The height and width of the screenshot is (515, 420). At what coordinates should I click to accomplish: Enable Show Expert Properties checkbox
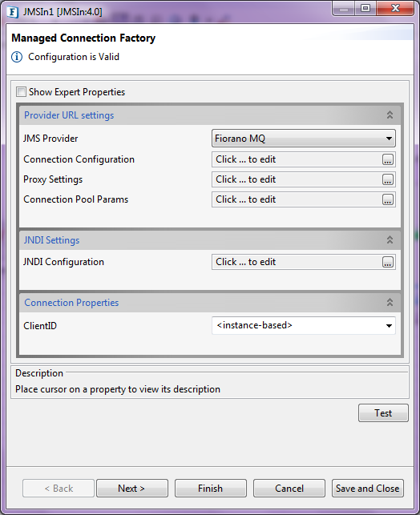(21, 92)
